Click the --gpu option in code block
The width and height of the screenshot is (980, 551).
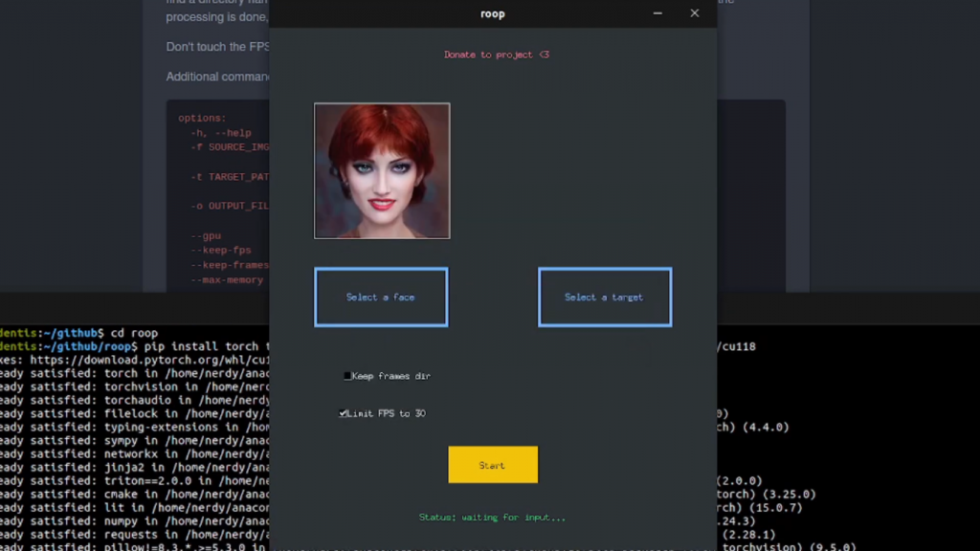pos(206,235)
